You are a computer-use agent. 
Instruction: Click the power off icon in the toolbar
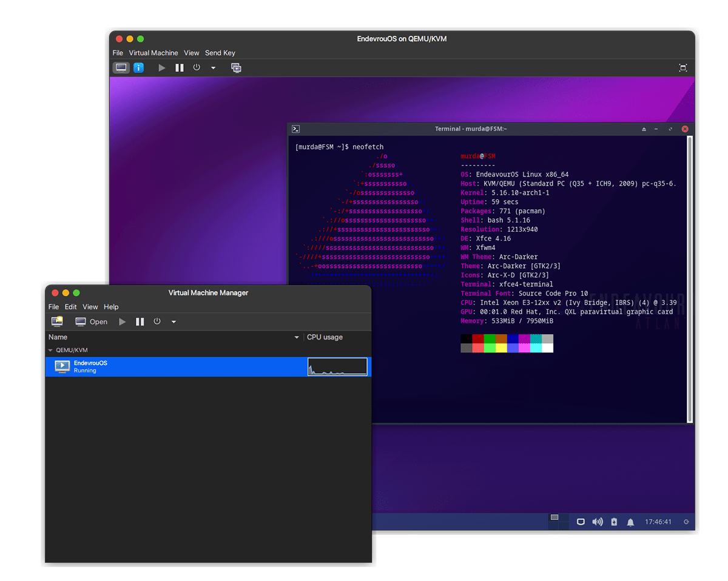pyautogui.click(x=196, y=67)
